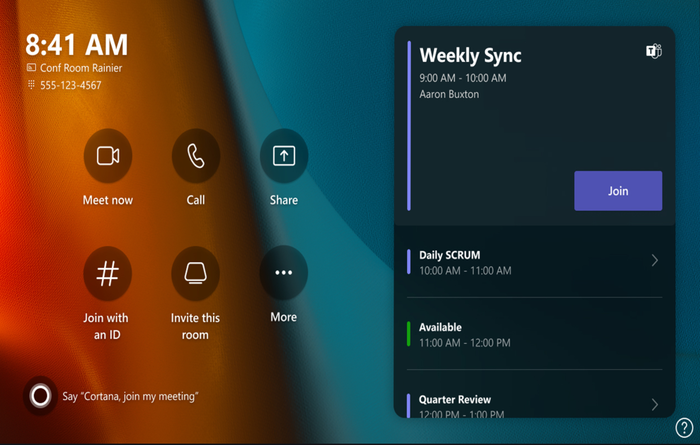Viewport: 700px width, 445px height.
Task: Join the Weekly Sync meeting
Action: (618, 191)
